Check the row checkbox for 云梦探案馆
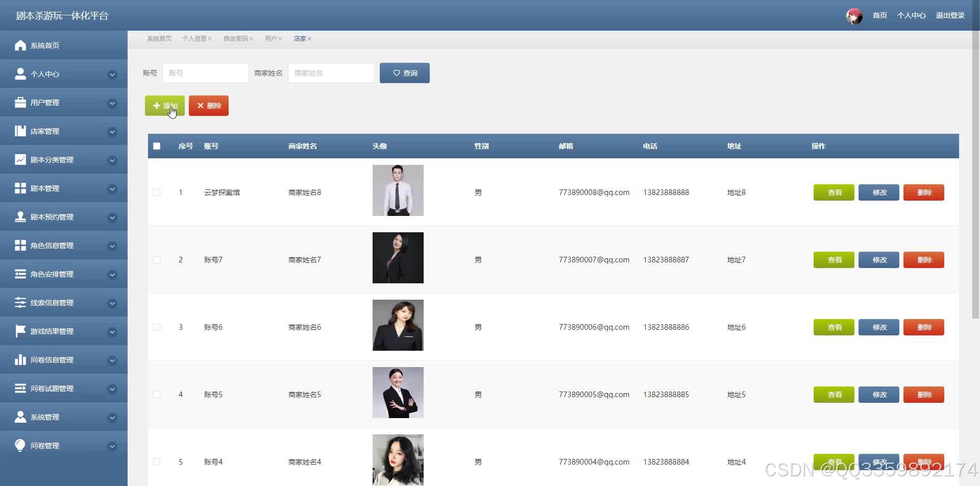980x486 pixels. [157, 192]
